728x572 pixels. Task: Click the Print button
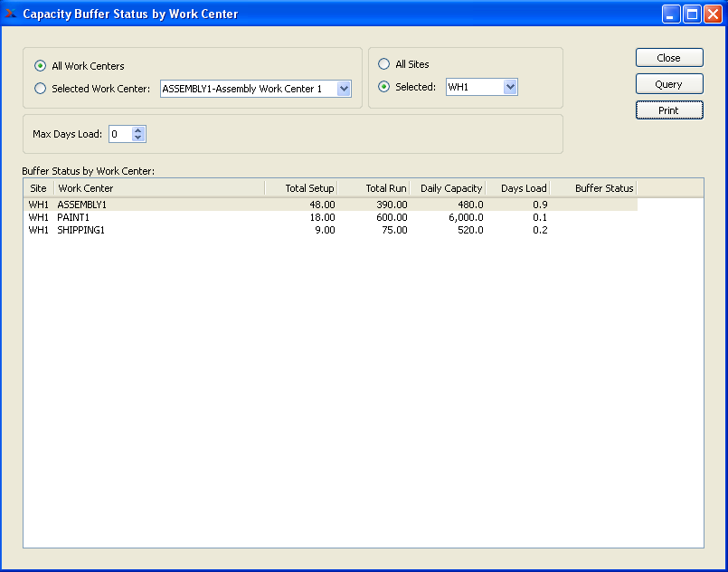[x=668, y=110]
